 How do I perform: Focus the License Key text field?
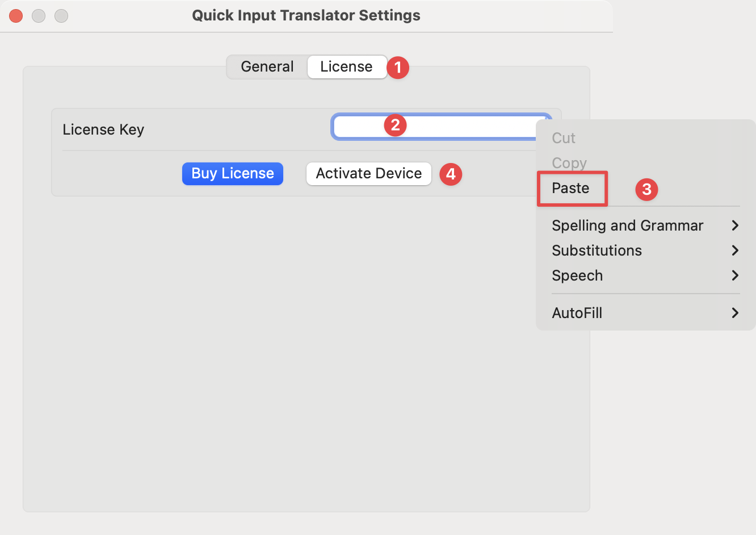tap(441, 126)
